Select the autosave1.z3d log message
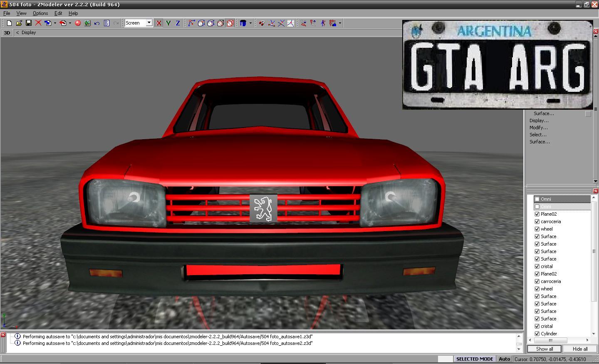Screen dimensions: 599x364 tap(167, 337)
